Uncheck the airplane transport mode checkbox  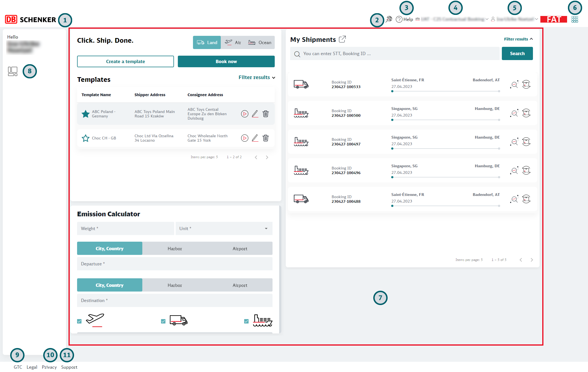[79, 321]
